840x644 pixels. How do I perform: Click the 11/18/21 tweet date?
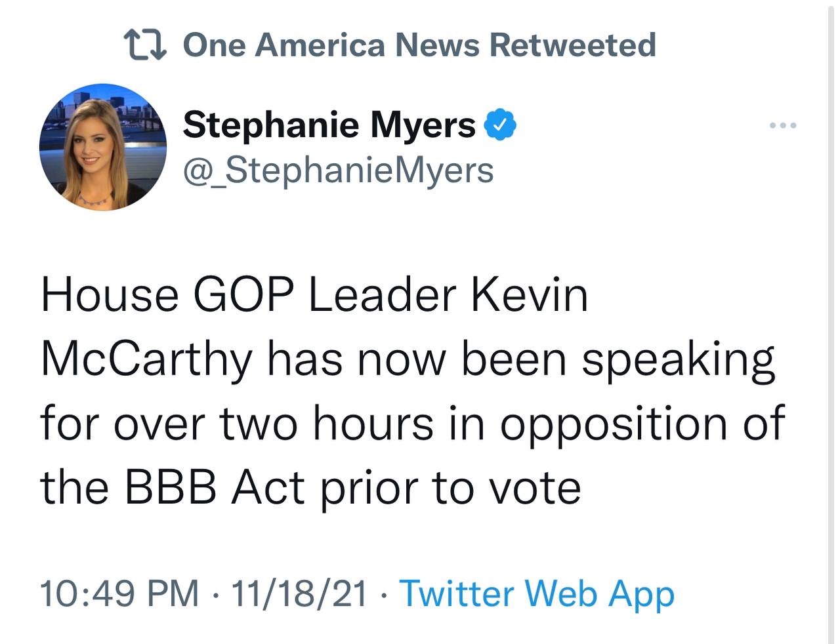coord(299,594)
